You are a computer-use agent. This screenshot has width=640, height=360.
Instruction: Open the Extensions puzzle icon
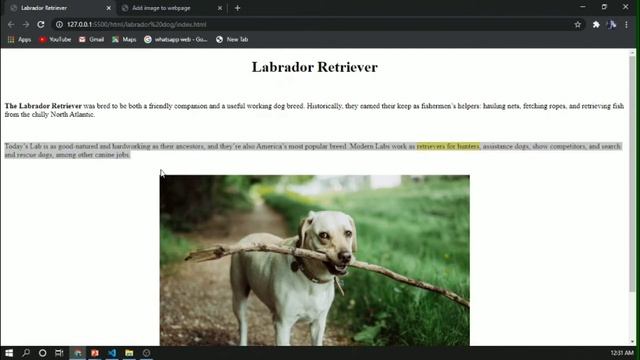click(x=596, y=24)
